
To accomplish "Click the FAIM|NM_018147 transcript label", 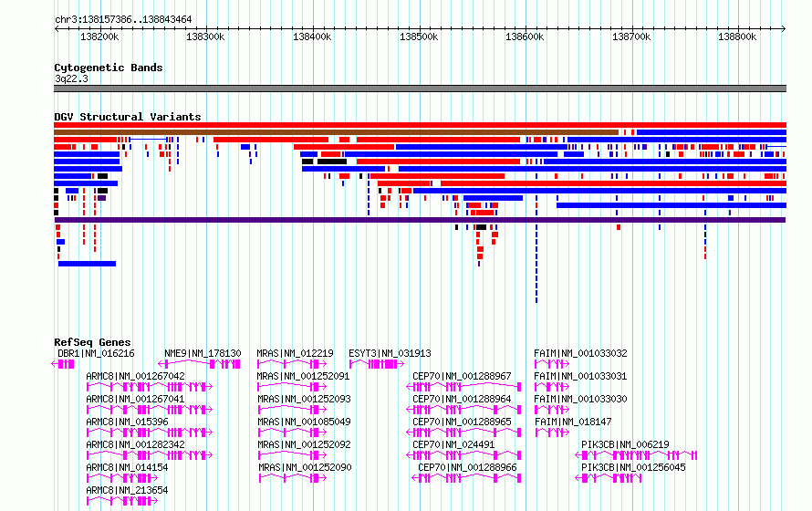I will (x=573, y=422).
